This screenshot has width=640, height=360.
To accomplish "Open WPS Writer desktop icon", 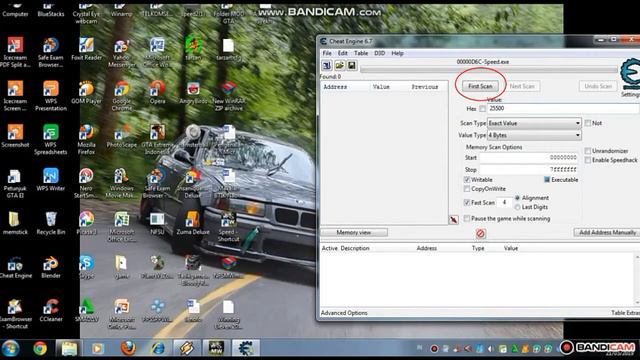I will pyautogui.click(x=51, y=180).
